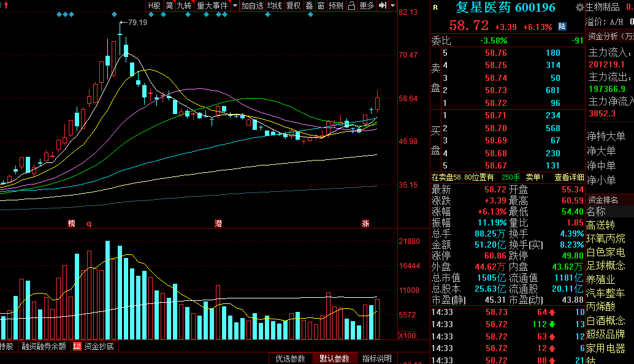Click the 默认参数 button
Screen dimensions: 634x364
[334, 358]
